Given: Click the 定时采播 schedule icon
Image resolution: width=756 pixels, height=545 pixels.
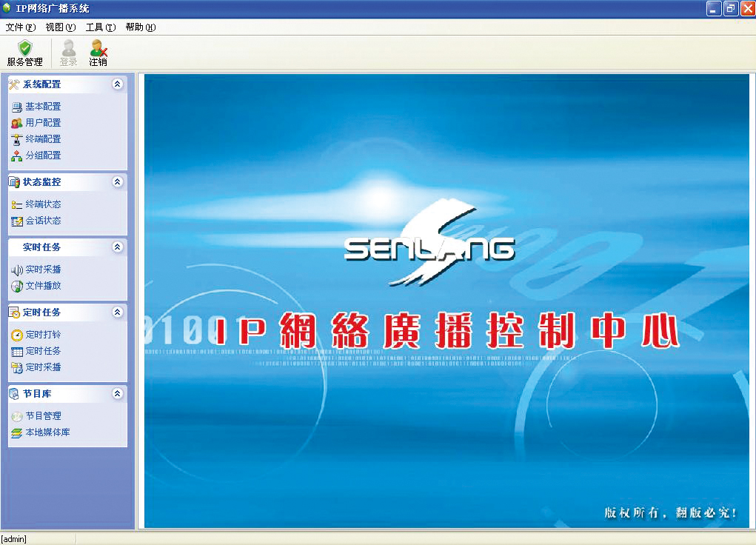Looking at the screenshot, I should (17, 368).
